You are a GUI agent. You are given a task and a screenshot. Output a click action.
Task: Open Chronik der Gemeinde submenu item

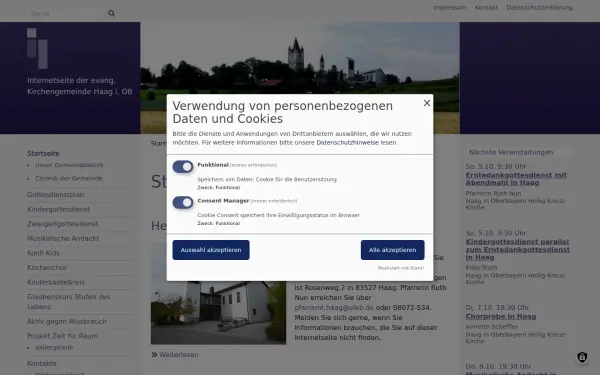click(x=69, y=178)
